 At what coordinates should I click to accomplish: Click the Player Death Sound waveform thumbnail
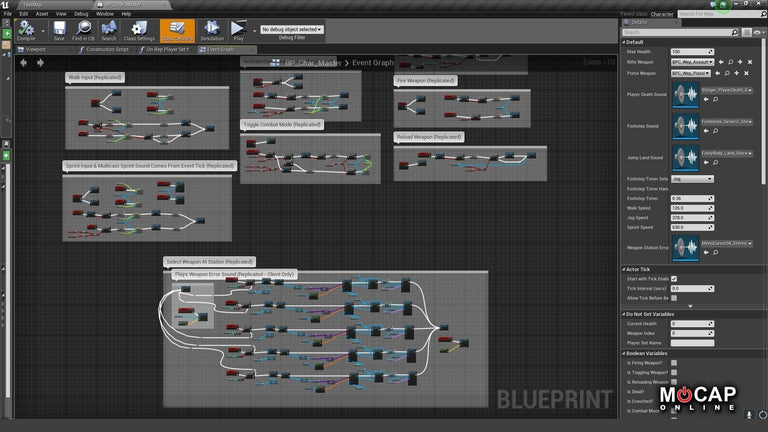click(684, 93)
